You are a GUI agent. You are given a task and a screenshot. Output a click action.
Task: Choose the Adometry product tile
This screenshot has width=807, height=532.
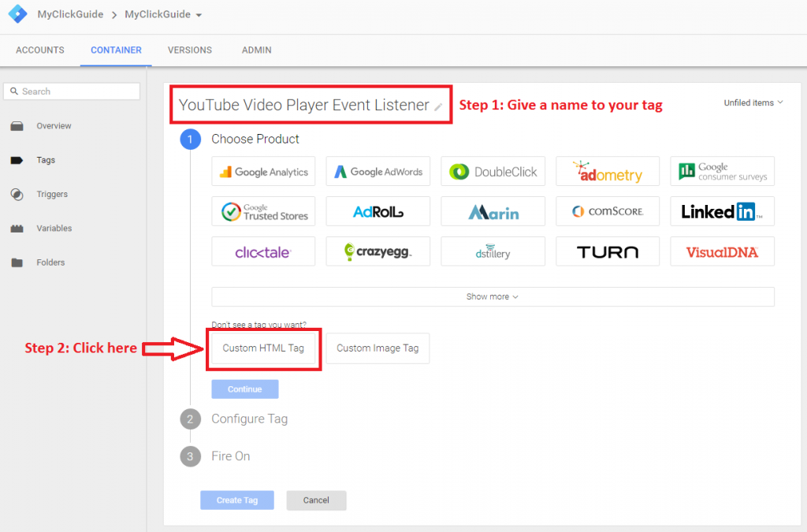pos(608,171)
